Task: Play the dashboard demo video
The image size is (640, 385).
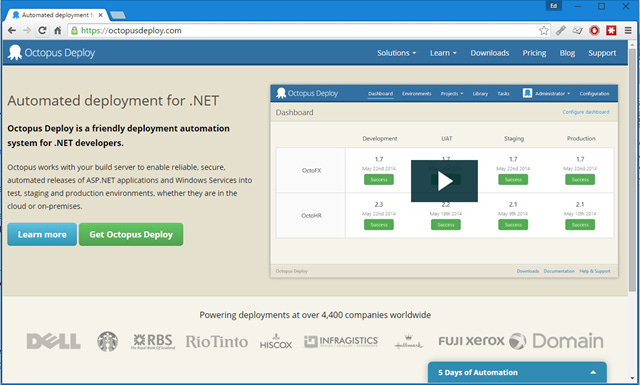Action: pos(444,181)
